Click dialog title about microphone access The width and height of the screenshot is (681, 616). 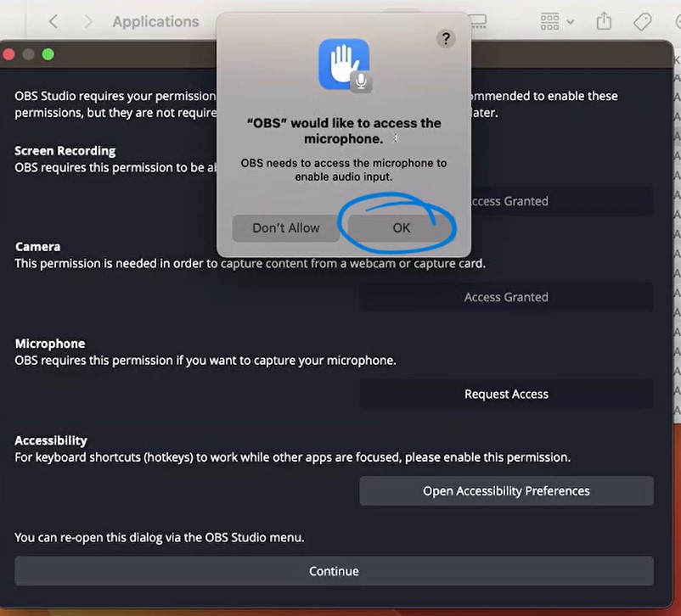tap(344, 131)
